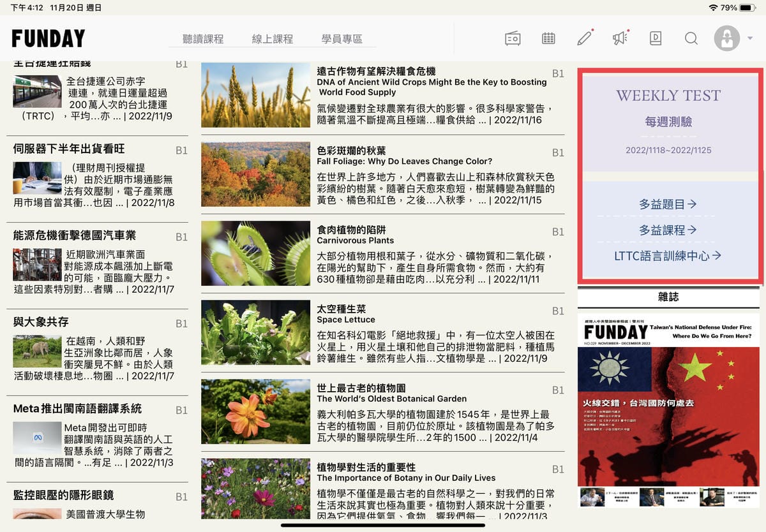Open the LTTC語言訓練中心 link

tap(668, 256)
